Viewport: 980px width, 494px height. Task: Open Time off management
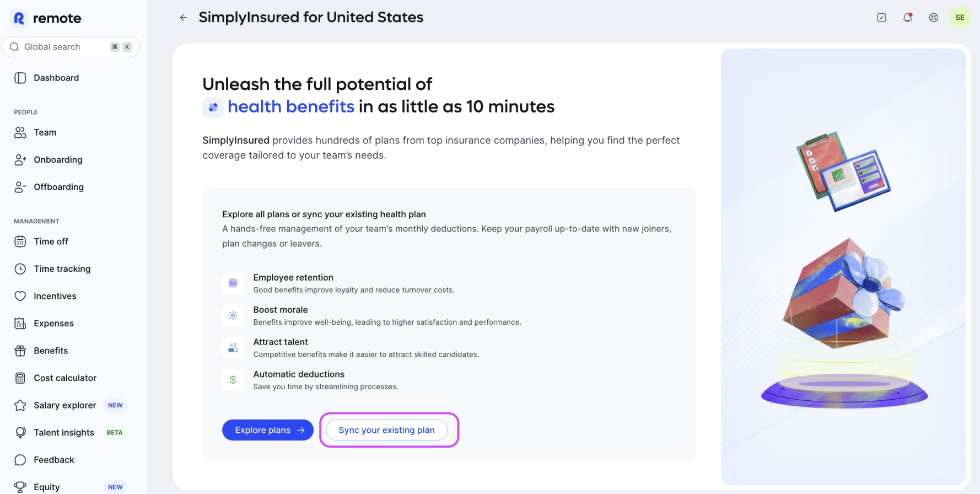(51, 241)
